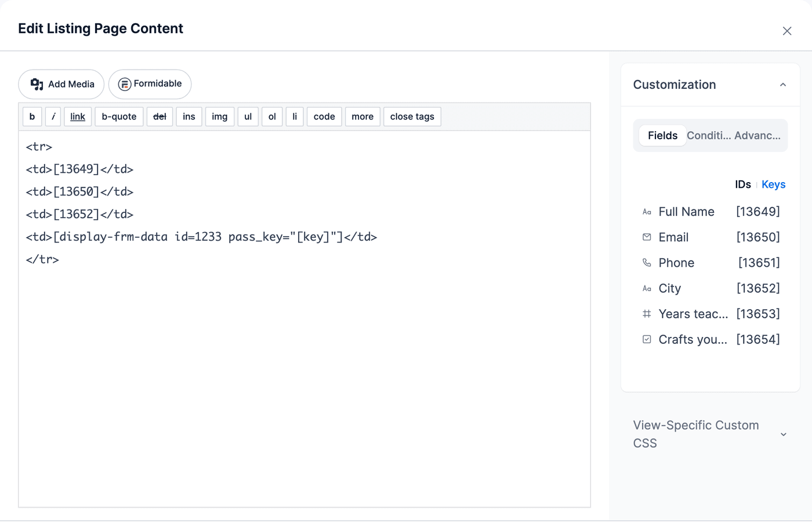Image resolution: width=812 pixels, height=522 pixels.
Task: Click the close tags button
Action: (412, 117)
